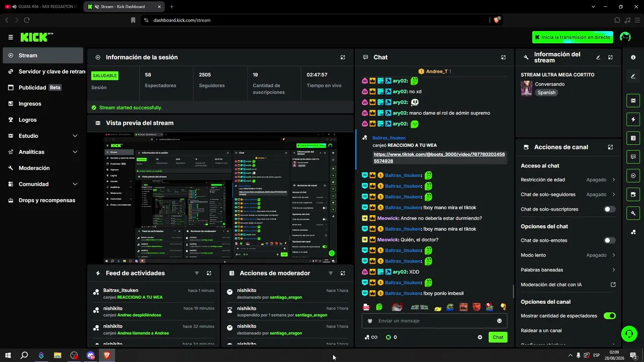Select the green blob emote in quick-emote bar
The height and width of the screenshot is (362, 644).
(x=379, y=307)
